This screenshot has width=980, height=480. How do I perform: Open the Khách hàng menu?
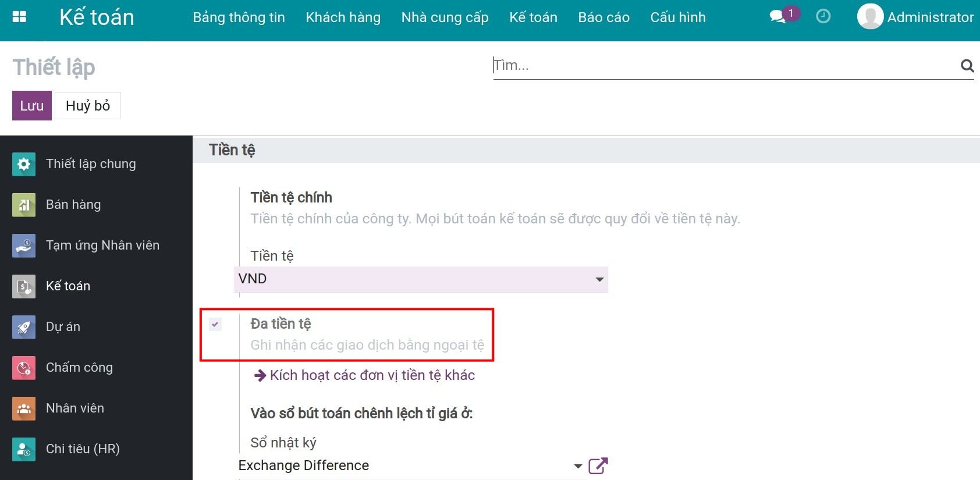pos(343,17)
